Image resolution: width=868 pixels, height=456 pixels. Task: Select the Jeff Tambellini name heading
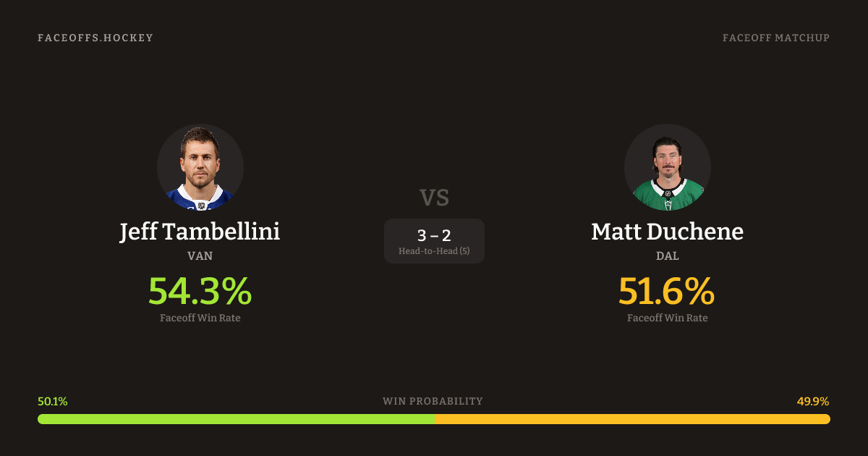click(x=200, y=232)
